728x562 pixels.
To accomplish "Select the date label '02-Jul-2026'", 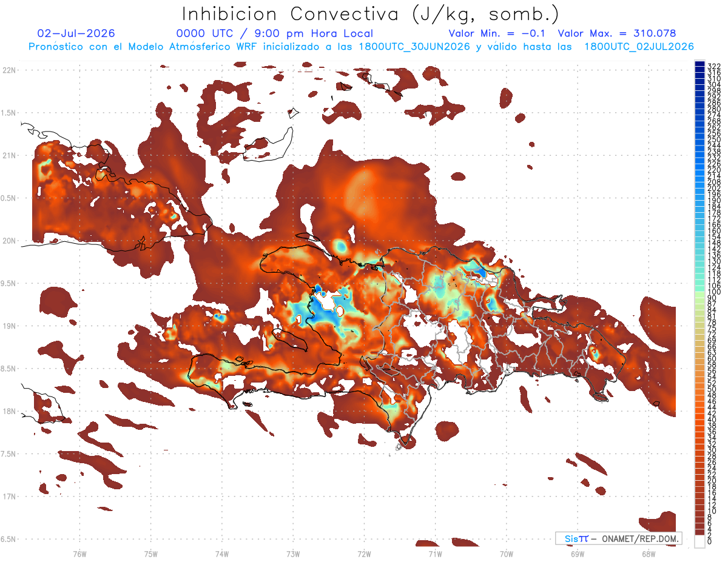I will (x=76, y=33).
